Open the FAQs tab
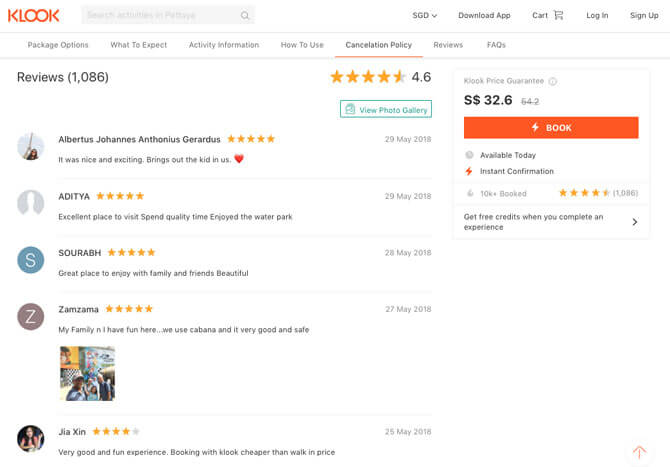The width and height of the screenshot is (670, 467). coord(496,45)
